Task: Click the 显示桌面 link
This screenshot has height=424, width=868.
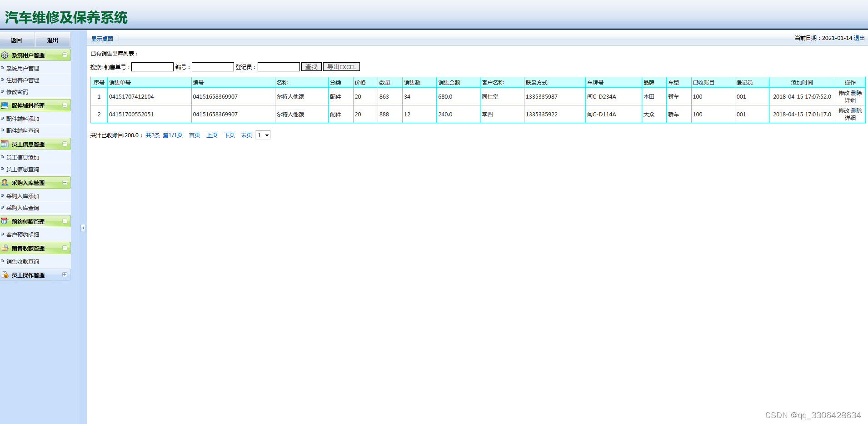Action: (x=102, y=39)
